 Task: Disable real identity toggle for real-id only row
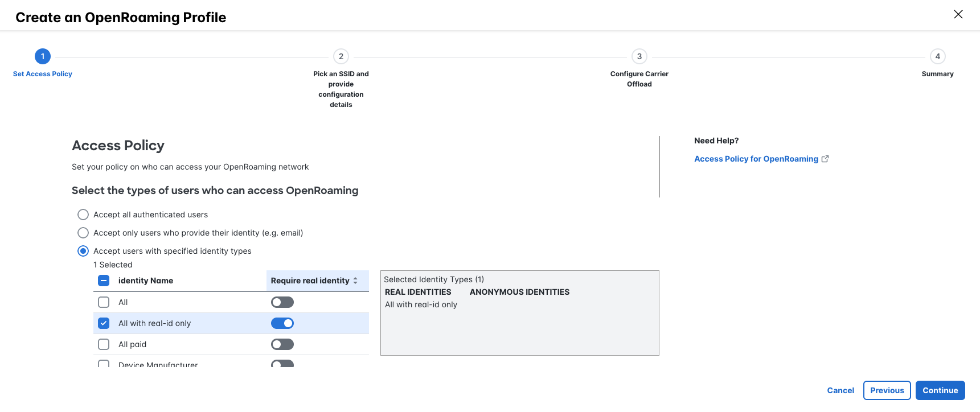click(282, 323)
